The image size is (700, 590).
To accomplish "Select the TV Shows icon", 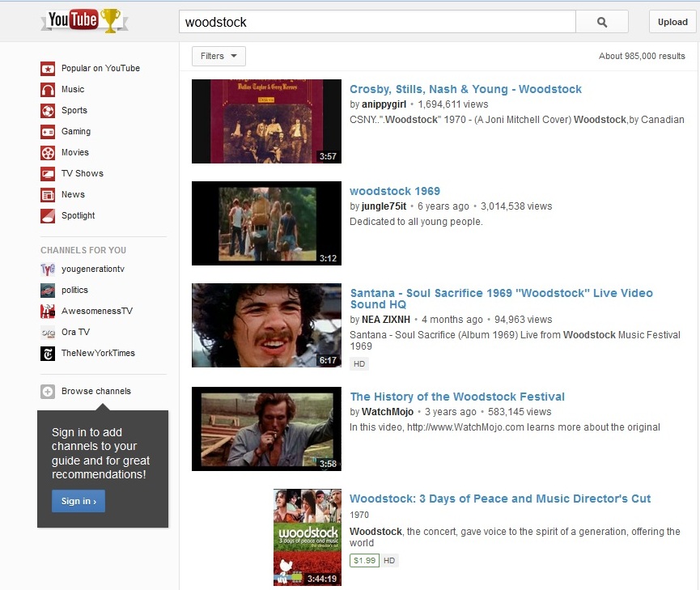I will coord(47,173).
